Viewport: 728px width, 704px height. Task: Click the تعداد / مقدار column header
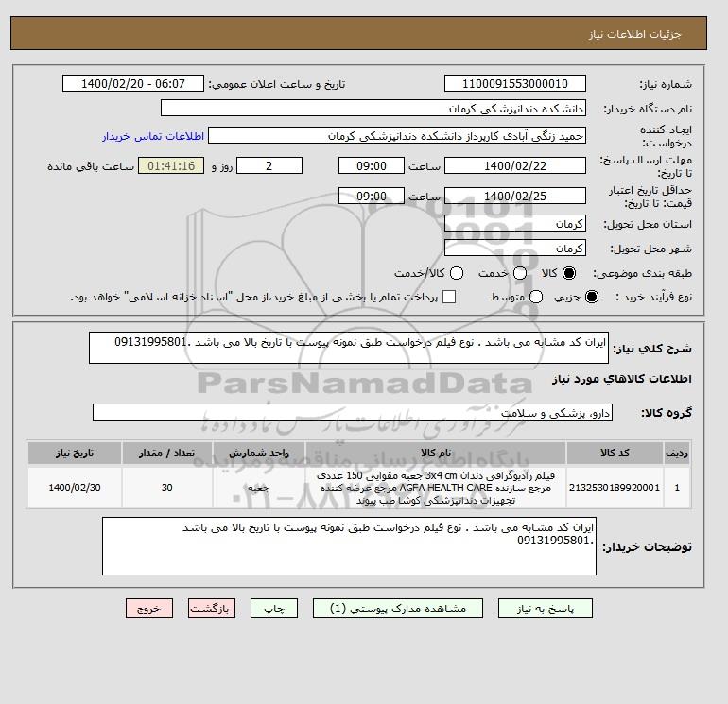click(167, 453)
